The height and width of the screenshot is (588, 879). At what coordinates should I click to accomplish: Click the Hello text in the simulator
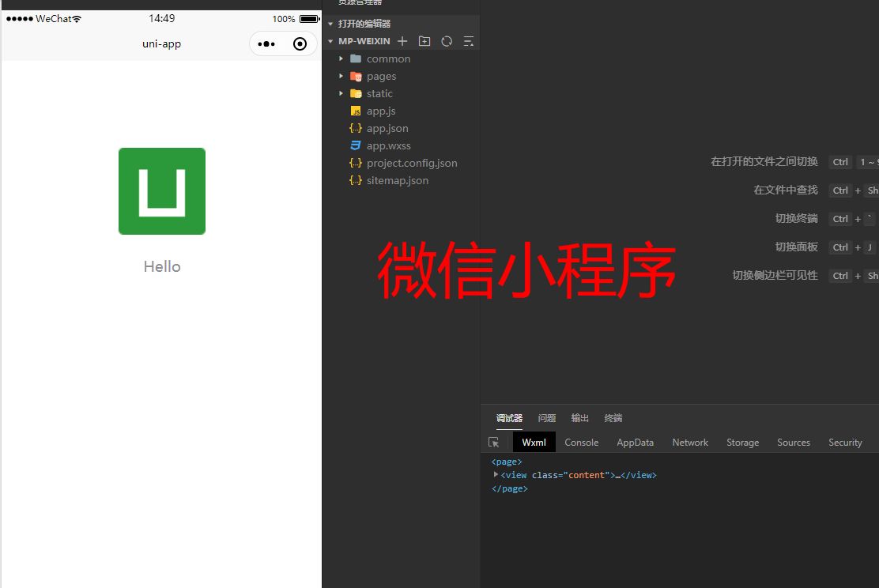pyautogui.click(x=161, y=266)
